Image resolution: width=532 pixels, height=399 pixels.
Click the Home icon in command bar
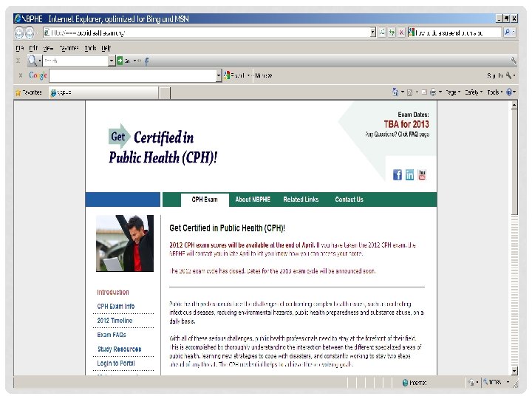click(x=395, y=92)
